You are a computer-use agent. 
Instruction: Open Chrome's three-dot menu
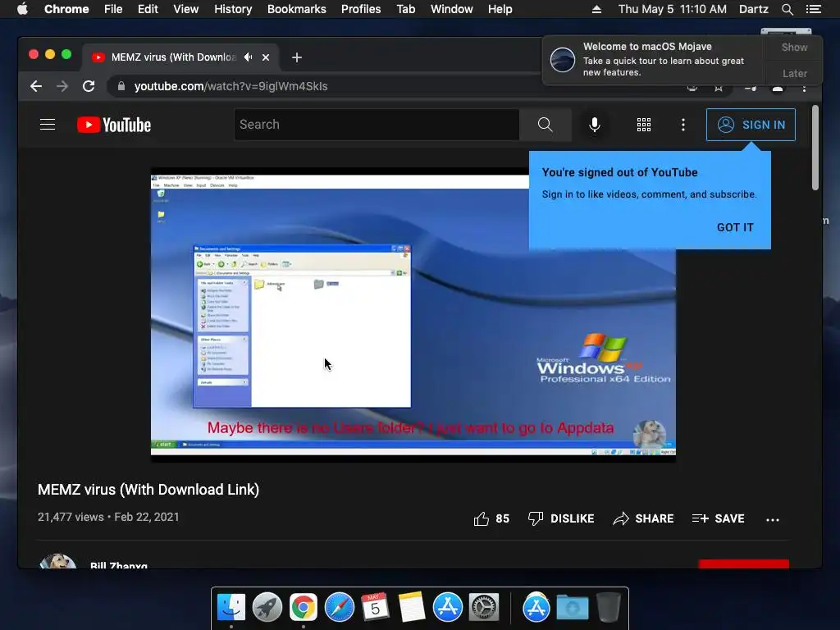tap(804, 87)
